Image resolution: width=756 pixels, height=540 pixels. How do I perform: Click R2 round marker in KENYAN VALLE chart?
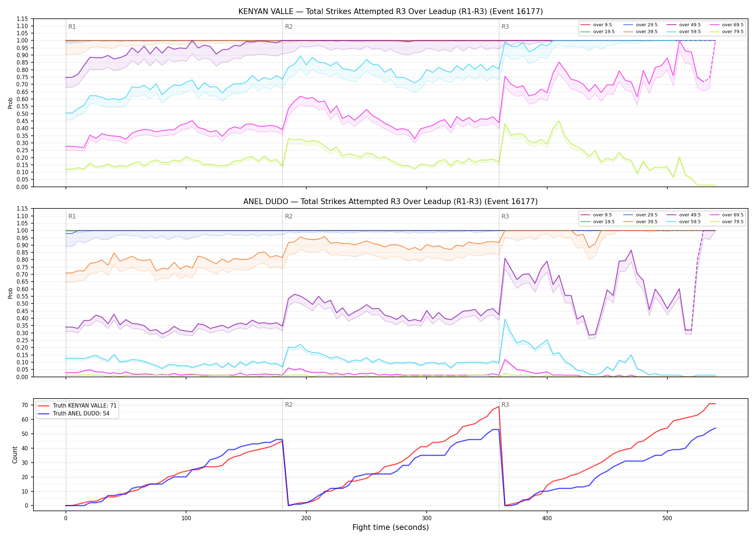tap(289, 27)
